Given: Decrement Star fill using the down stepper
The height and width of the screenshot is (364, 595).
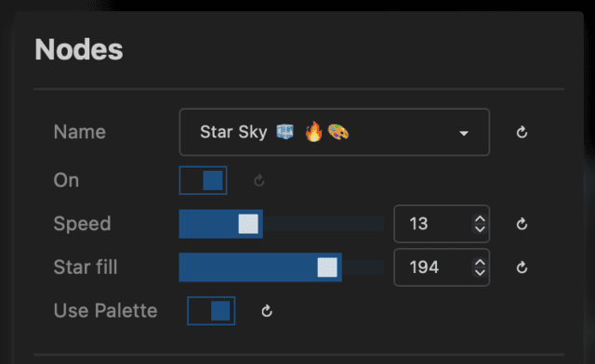Looking at the screenshot, I should pyautogui.click(x=480, y=272).
